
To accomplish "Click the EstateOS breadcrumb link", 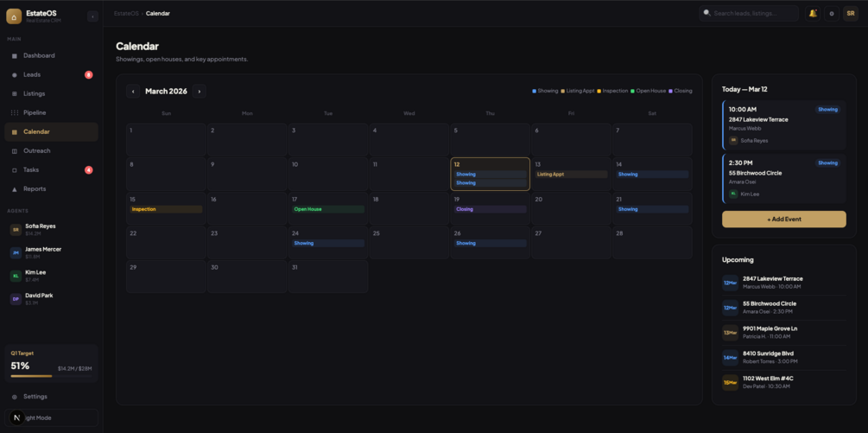I will pyautogui.click(x=126, y=13).
